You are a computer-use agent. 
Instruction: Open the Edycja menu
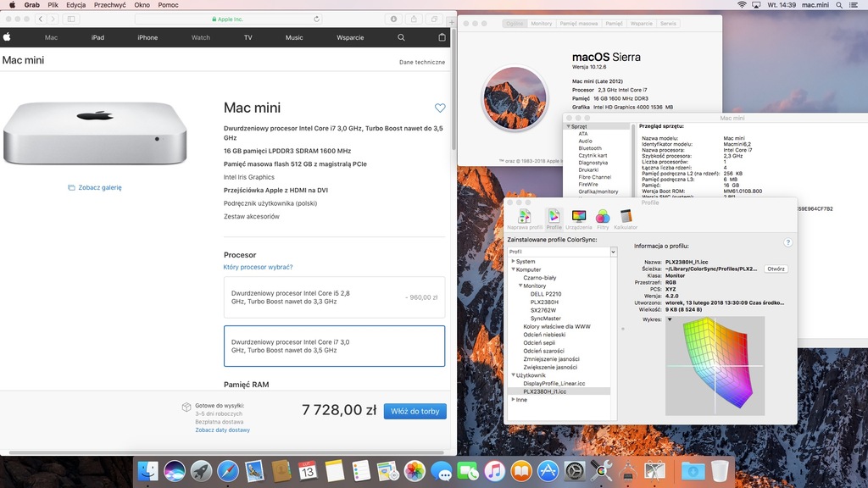(75, 5)
